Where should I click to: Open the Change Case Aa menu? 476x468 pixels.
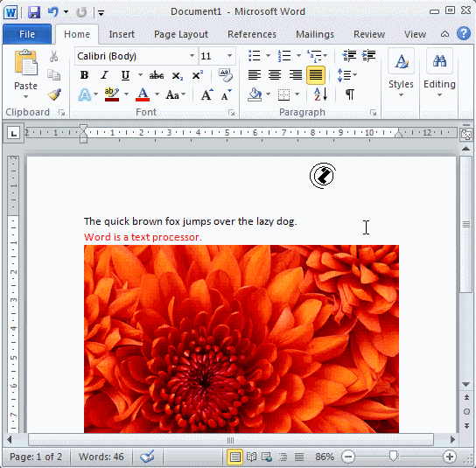coord(176,95)
